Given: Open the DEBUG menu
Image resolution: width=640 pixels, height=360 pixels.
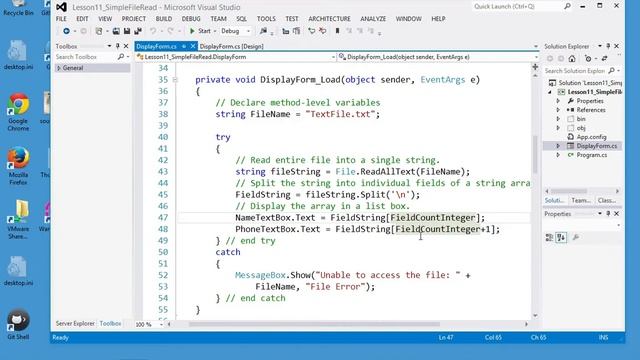Looking at the screenshot, I should click(x=191, y=19).
